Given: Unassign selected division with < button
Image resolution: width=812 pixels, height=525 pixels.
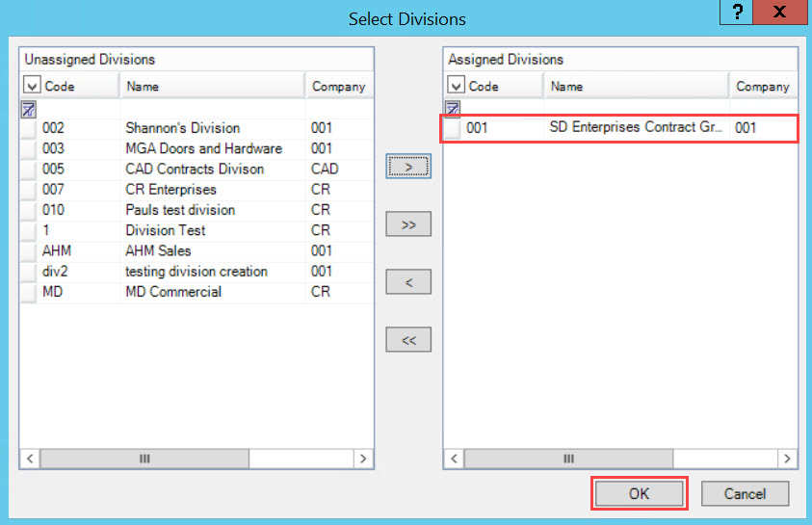Looking at the screenshot, I should coord(408,282).
